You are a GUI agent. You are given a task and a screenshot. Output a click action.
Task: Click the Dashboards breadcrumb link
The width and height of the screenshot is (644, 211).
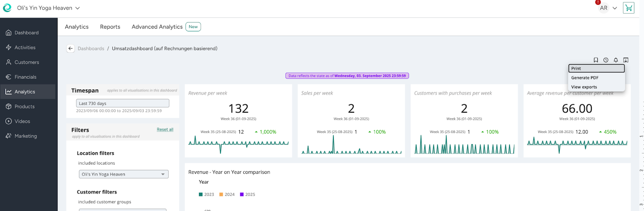click(x=91, y=49)
